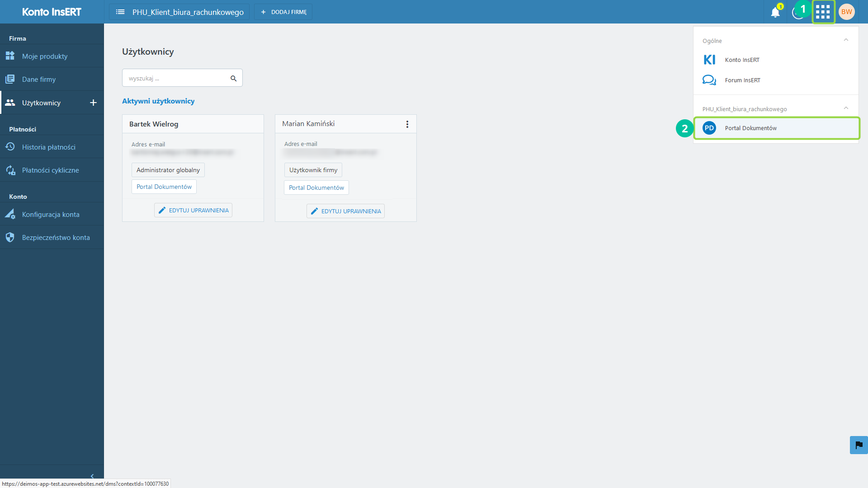Click the Konfiguracja konta icon
The width and height of the screenshot is (868, 488).
(10, 214)
